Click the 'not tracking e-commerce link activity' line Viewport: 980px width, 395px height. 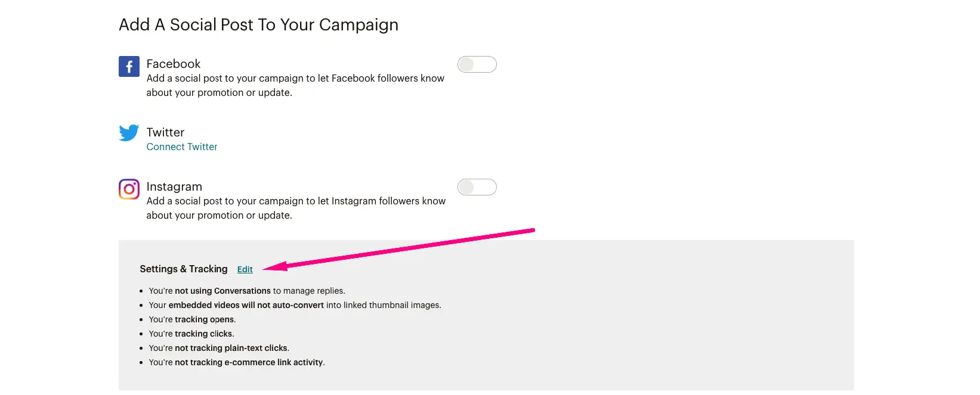237,362
